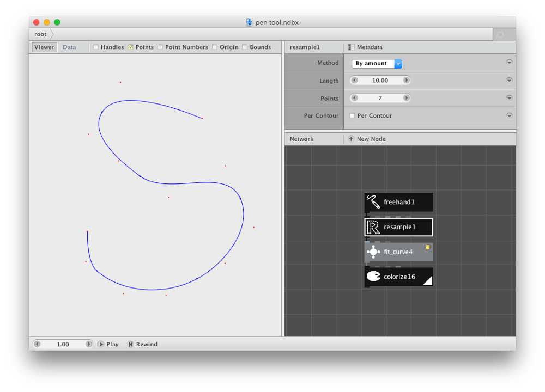Open the Method By amount dropdown
Image resolution: width=545 pixels, height=392 pixels.
[x=377, y=64]
